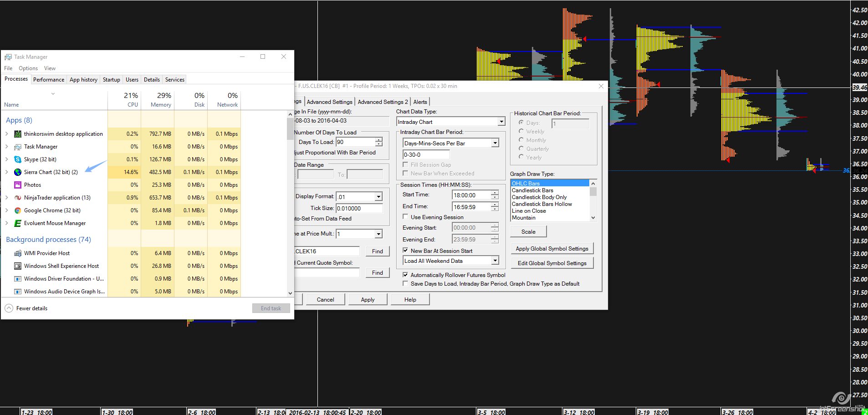Click the Evoluent Mouse Manager icon
Viewport: 868px width, 415px height.
point(18,223)
